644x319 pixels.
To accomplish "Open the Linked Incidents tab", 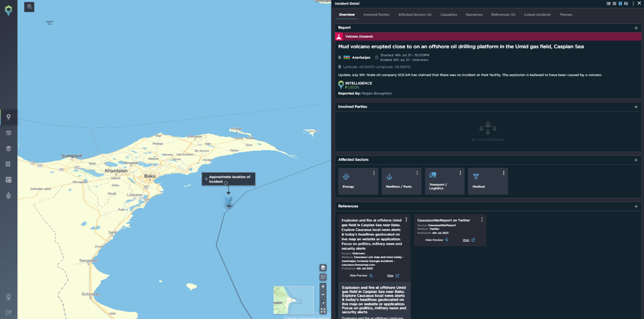I will pos(537,14).
